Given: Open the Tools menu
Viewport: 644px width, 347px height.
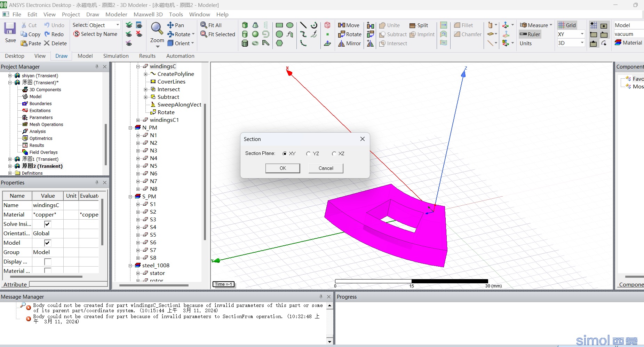Looking at the screenshot, I should tap(176, 14).
